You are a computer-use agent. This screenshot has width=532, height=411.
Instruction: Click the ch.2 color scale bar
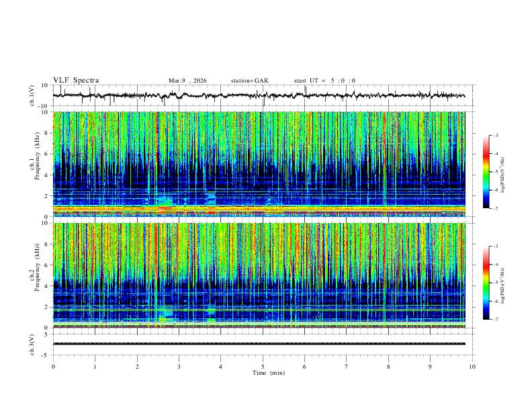[486, 283]
